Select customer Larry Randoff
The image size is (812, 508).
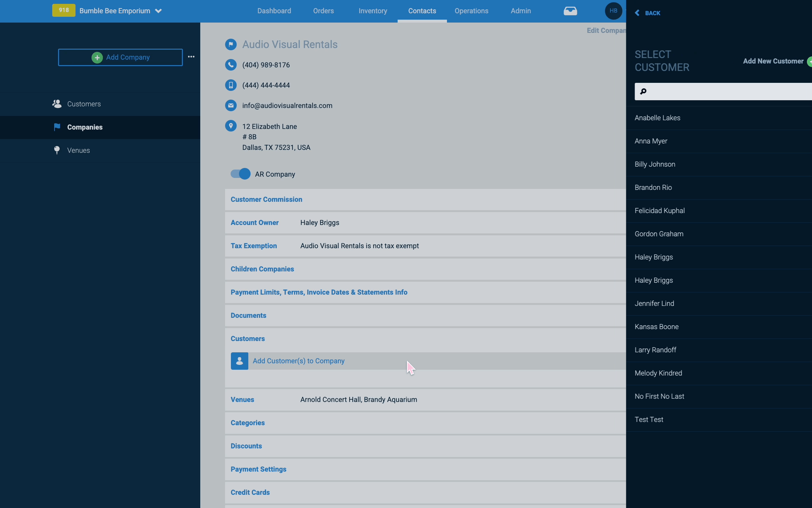click(x=719, y=350)
